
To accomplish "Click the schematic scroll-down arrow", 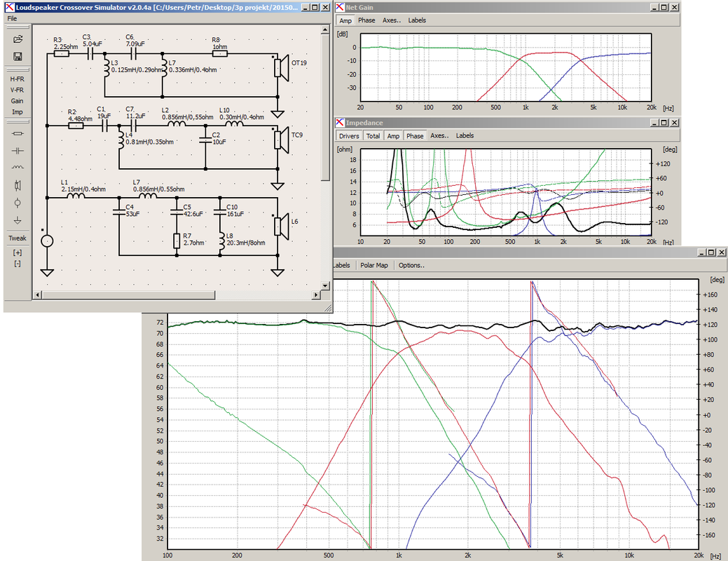I will 325,286.
